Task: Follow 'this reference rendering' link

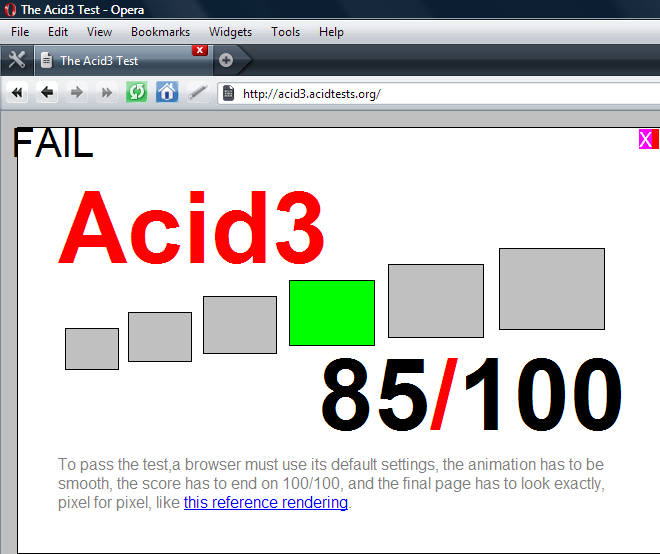Action: pyautogui.click(x=266, y=502)
